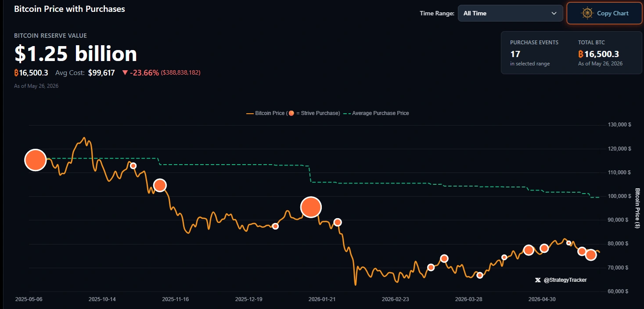
Task: Click the -23.66% loss percentage
Action: [144, 73]
